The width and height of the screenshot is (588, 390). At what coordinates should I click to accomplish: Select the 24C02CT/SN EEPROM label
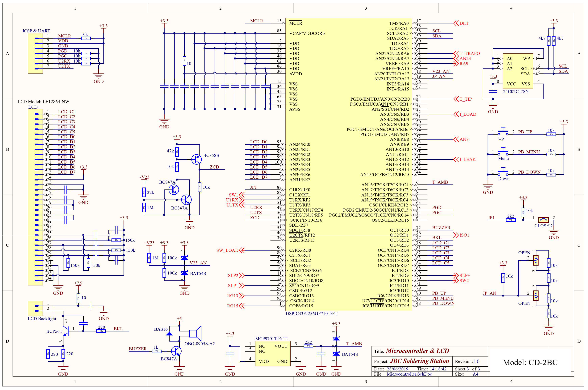[x=516, y=91]
